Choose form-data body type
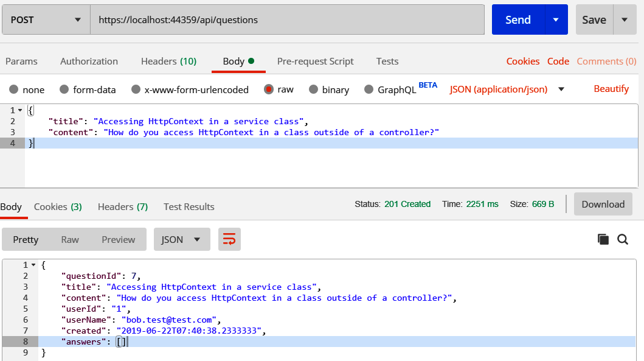The width and height of the screenshot is (644, 361). point(64,89)
